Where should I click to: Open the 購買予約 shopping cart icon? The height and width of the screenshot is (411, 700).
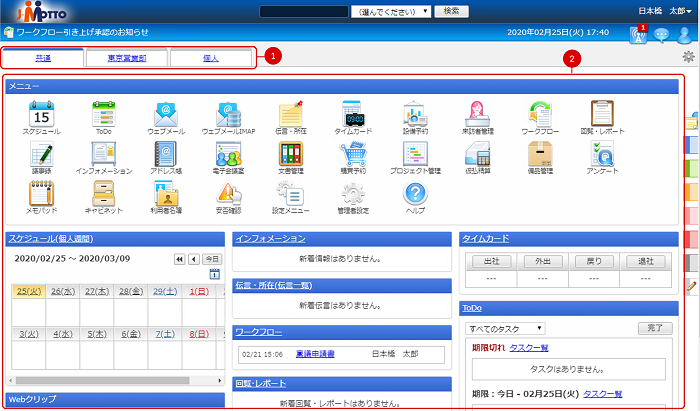tap(353, 154)
